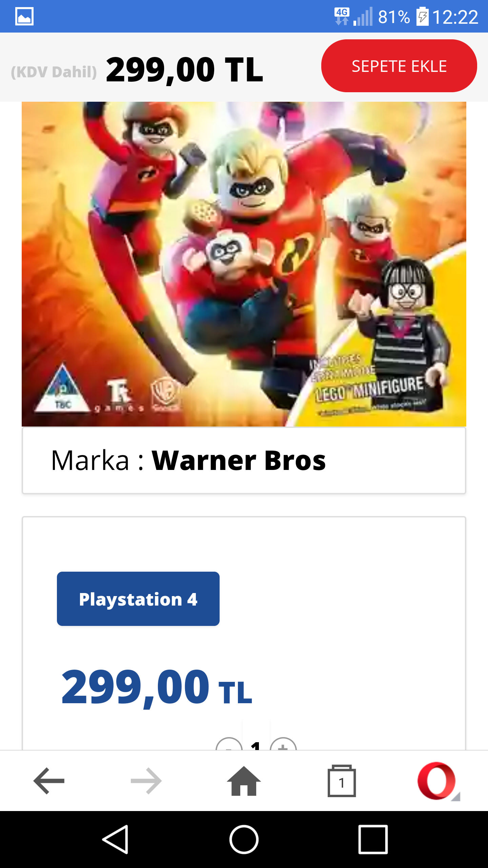Decrease quantity with the minus button
This screenshot has height=868, width=488.
229,744
